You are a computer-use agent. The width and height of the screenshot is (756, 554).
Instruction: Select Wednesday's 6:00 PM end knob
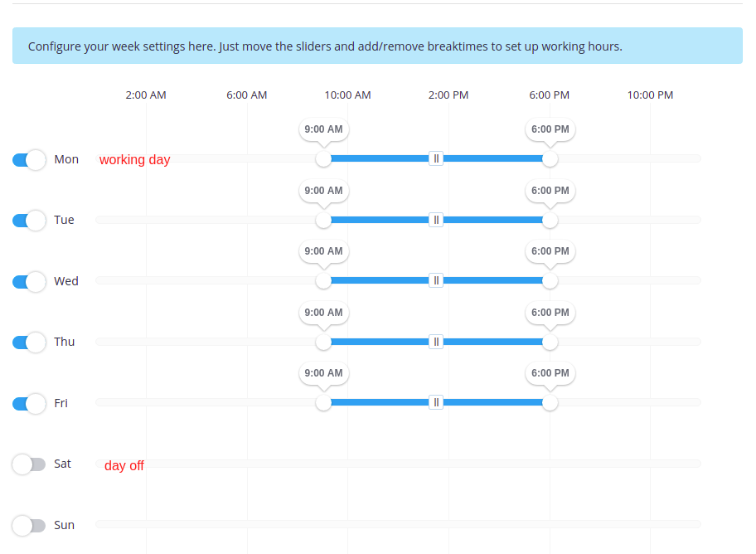pos(550,280)
